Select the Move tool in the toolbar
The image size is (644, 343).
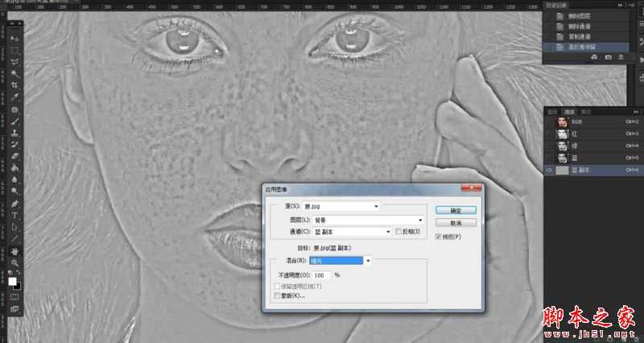(15, 38)
